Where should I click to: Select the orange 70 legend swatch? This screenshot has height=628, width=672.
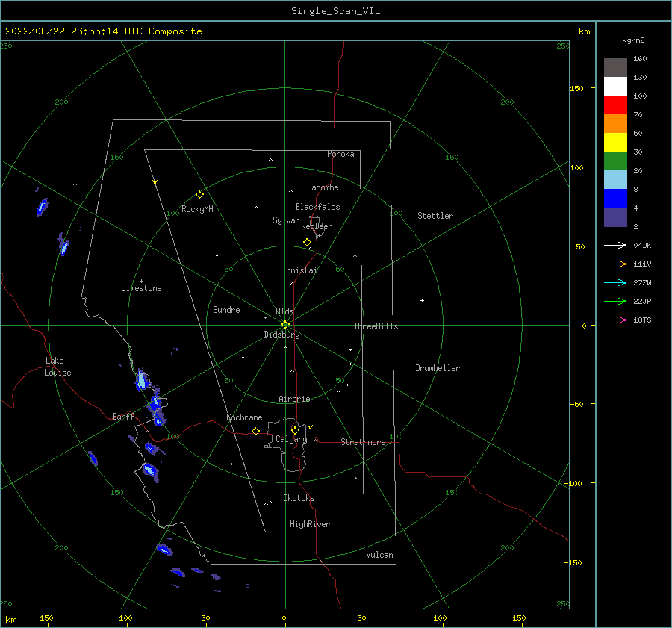click(x=615, y=123)
